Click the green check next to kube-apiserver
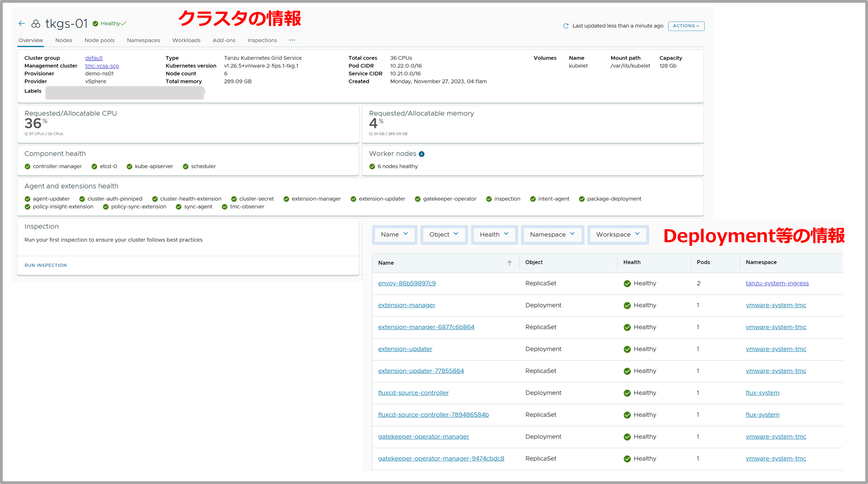The image size is (868, 484). point(129,167)
